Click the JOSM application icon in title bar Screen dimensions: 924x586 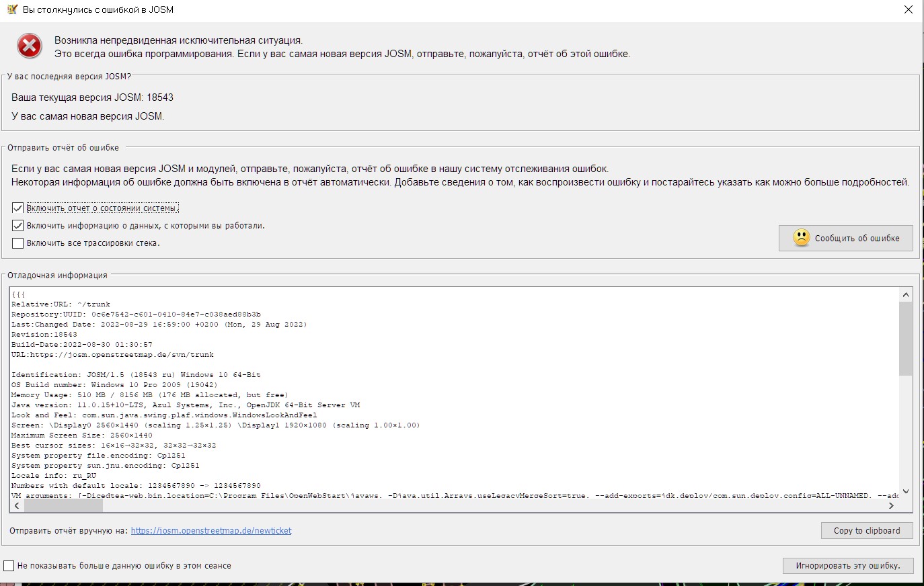(x=11, y=10)
